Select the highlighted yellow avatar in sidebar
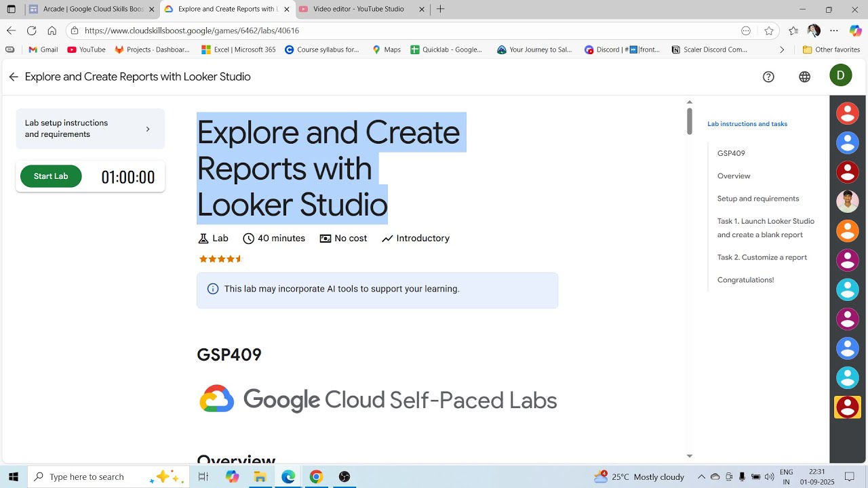 click(848, 407)
